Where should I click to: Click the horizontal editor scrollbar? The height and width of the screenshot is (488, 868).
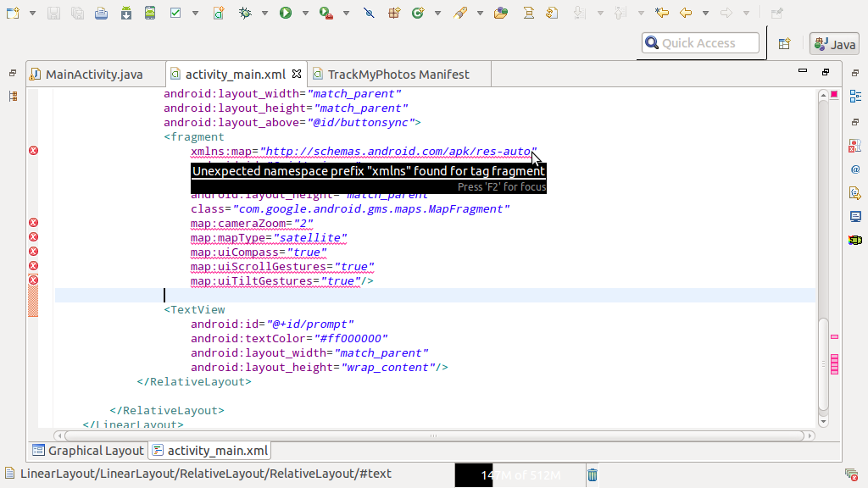coord(434,436)
